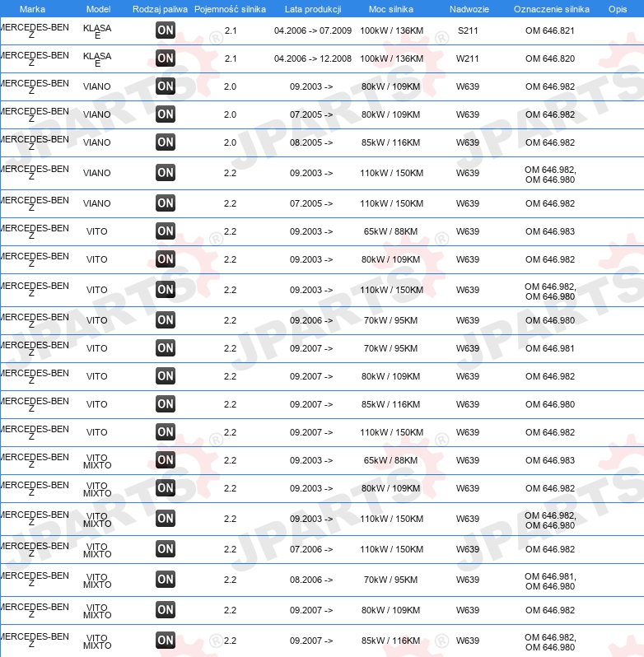644x657 pixels.
Task: Click the S211 body cell
Action: 468,30
